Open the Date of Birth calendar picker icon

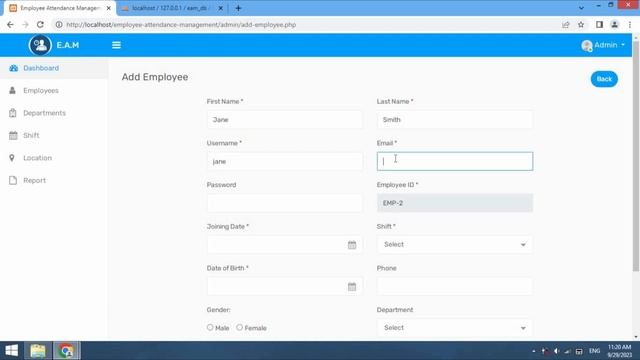352,287
